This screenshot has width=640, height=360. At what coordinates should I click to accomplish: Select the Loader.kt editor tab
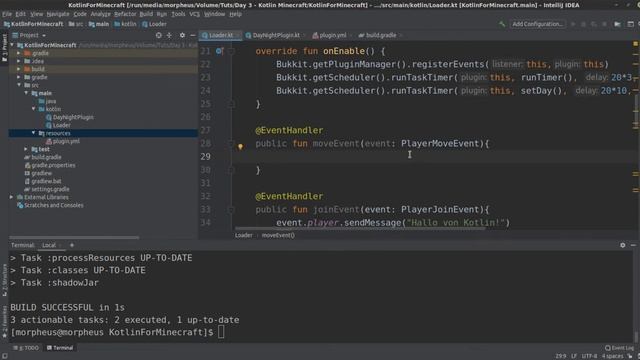[220, 36]
